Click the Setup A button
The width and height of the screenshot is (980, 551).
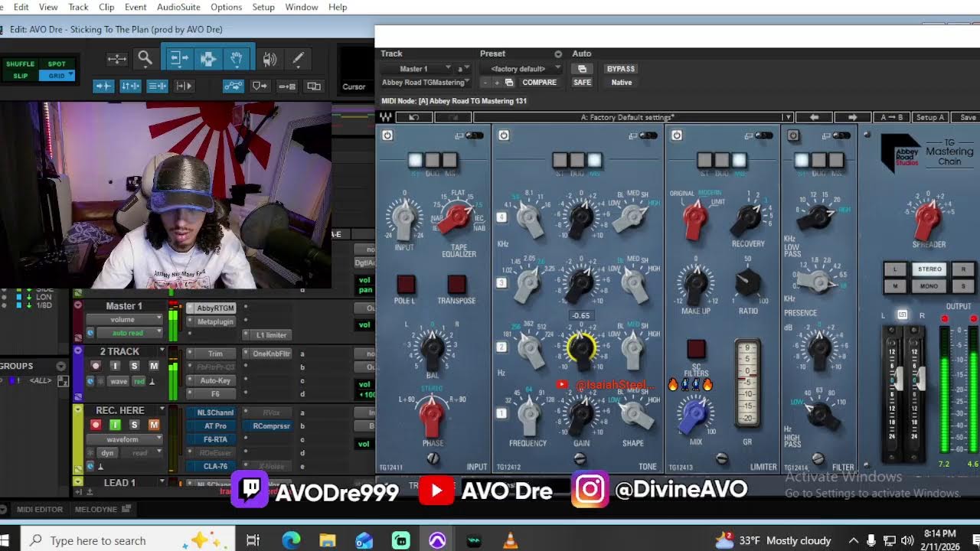(930, 117)
